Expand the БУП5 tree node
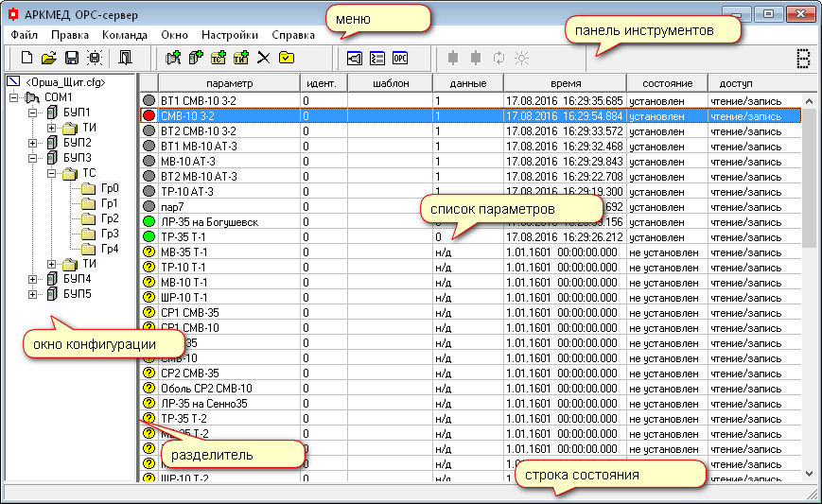 [x=34, y=294]
